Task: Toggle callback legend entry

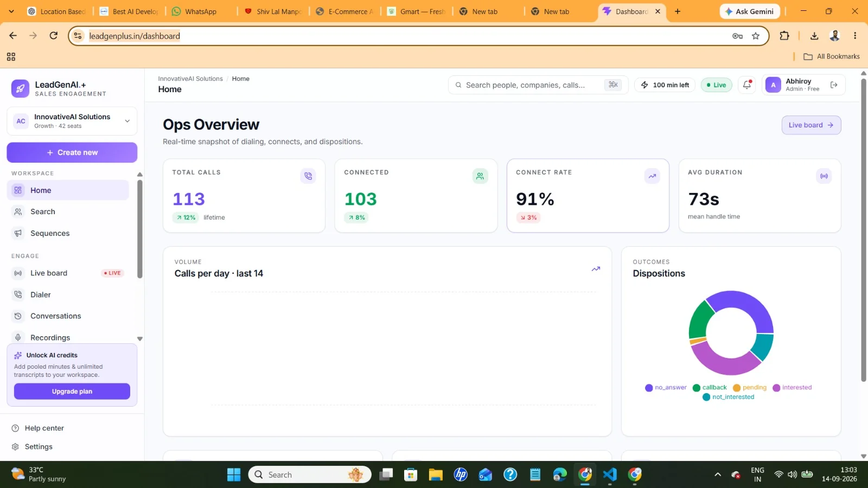Action: 710,388
